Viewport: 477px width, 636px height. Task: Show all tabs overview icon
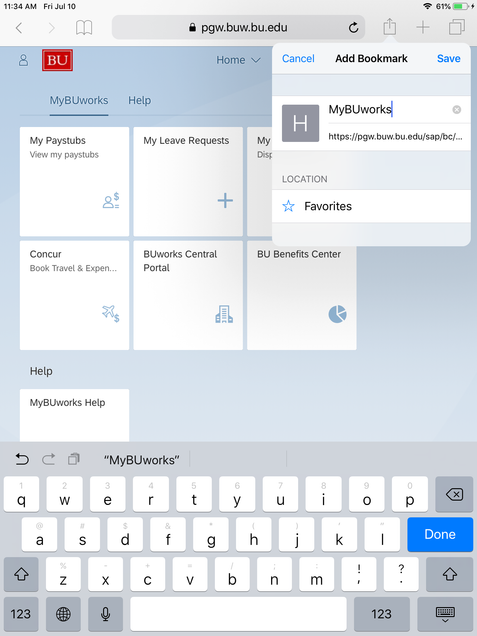[x=457, y=28]
